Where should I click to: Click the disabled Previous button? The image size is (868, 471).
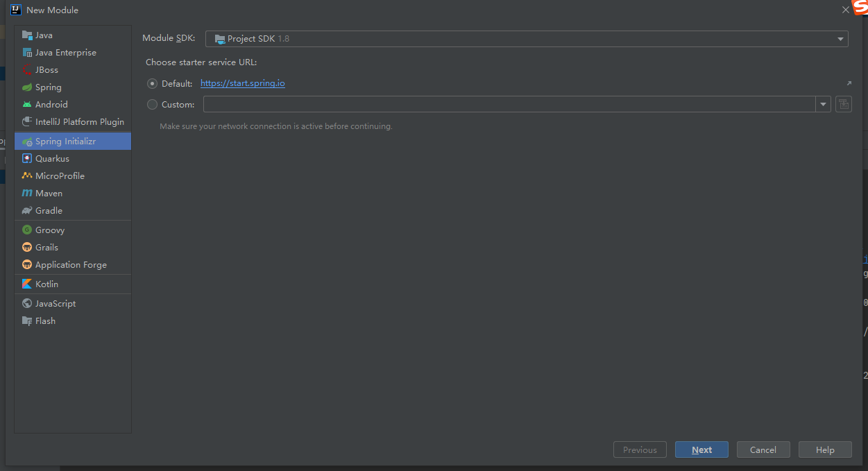click(640, 449)
